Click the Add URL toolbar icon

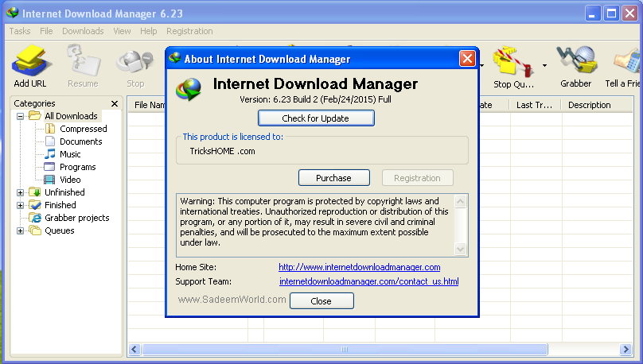(x=31, y=60)
